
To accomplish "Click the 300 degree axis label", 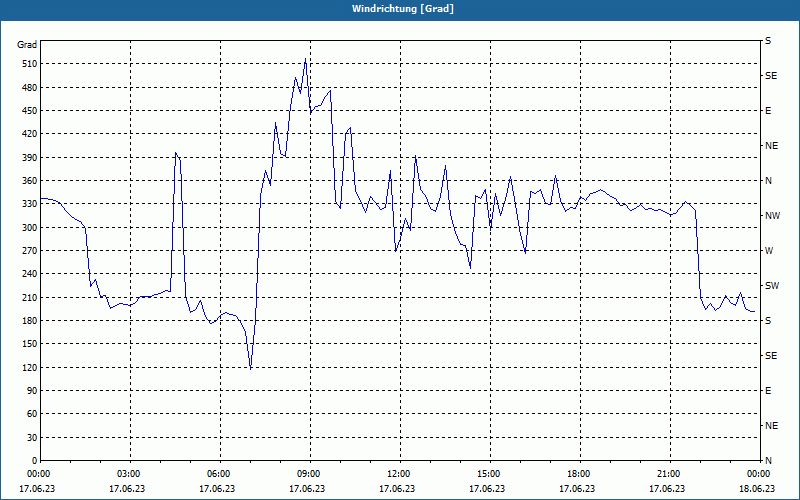I will pos(30,228).
